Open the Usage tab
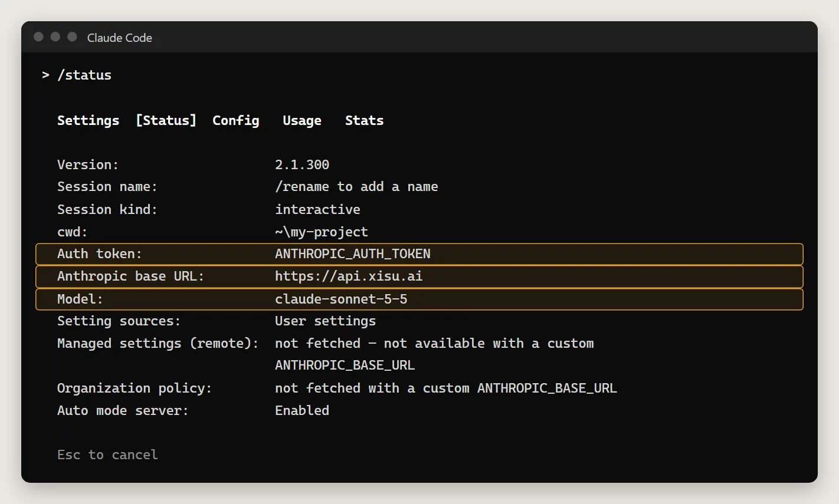Image resolution: width=839 pixels, height=504 pixels. (301, 120)
